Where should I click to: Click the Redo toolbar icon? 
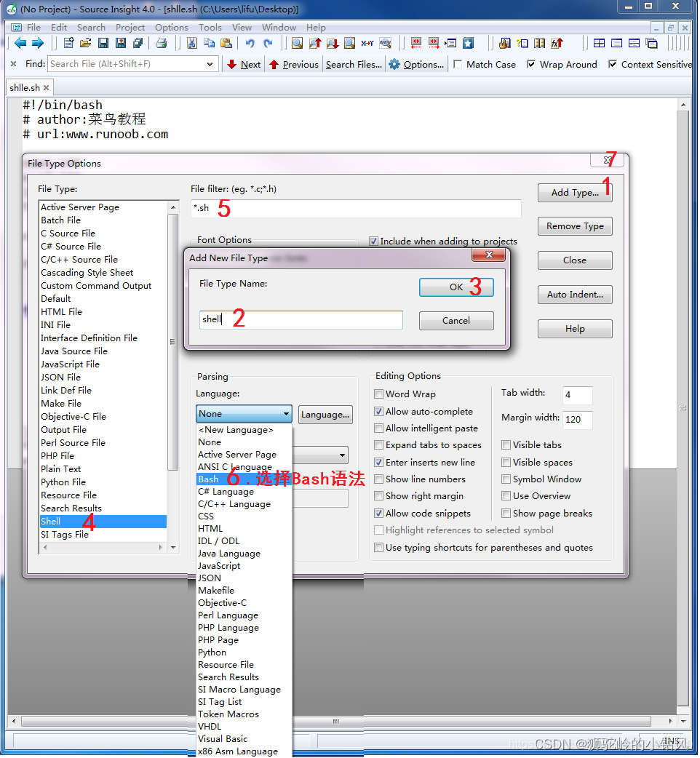[x=268, y=43]
